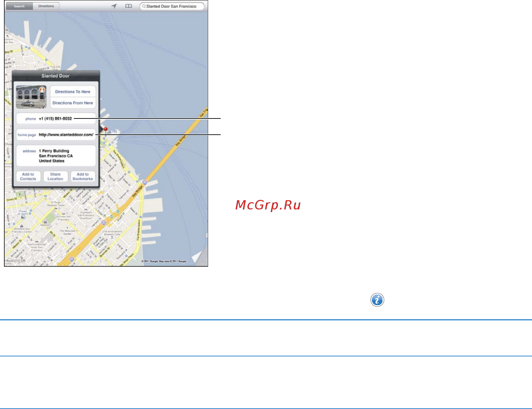Tap the 1 Ferry Building address
The height and width of the screenshot is (409, 532).
click(x=56, y=156)
